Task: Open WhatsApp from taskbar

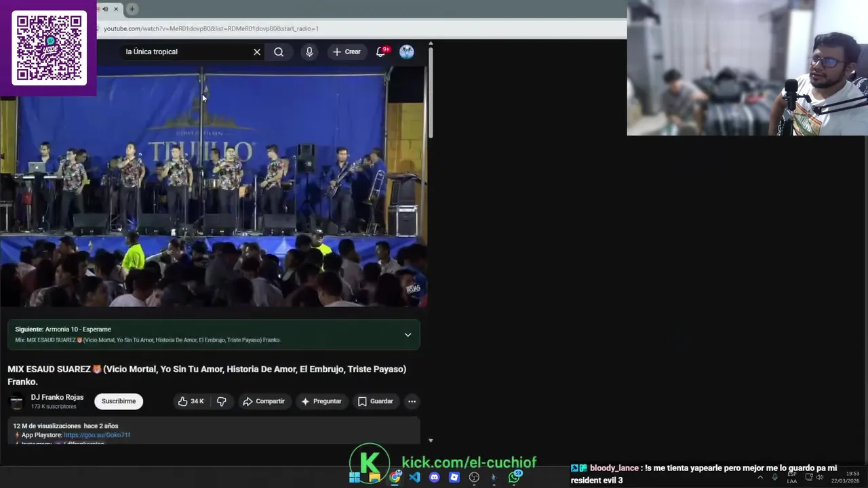Action: tap(515, 477)
